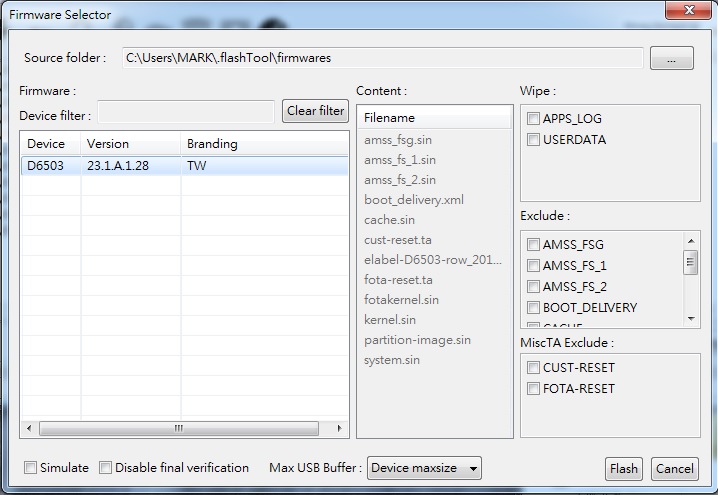The image size is (718, 495).
Task: Select amss_fsg.sin in the Content list
Action: click(398, 140)
